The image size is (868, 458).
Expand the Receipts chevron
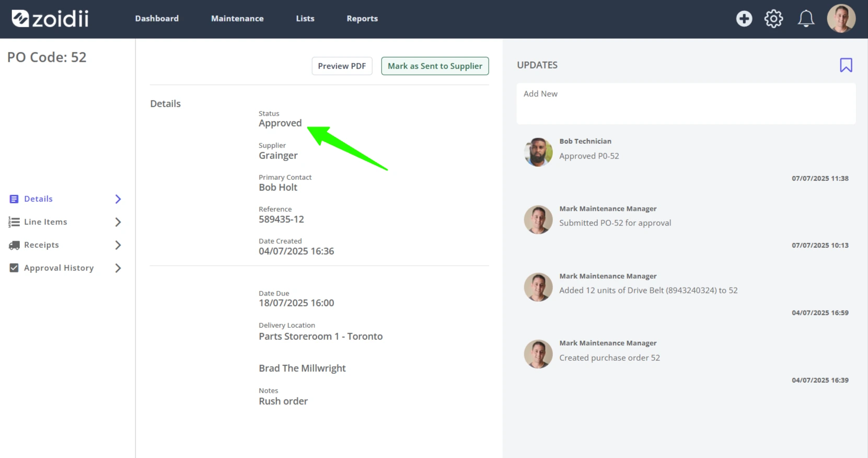[118, 245]
